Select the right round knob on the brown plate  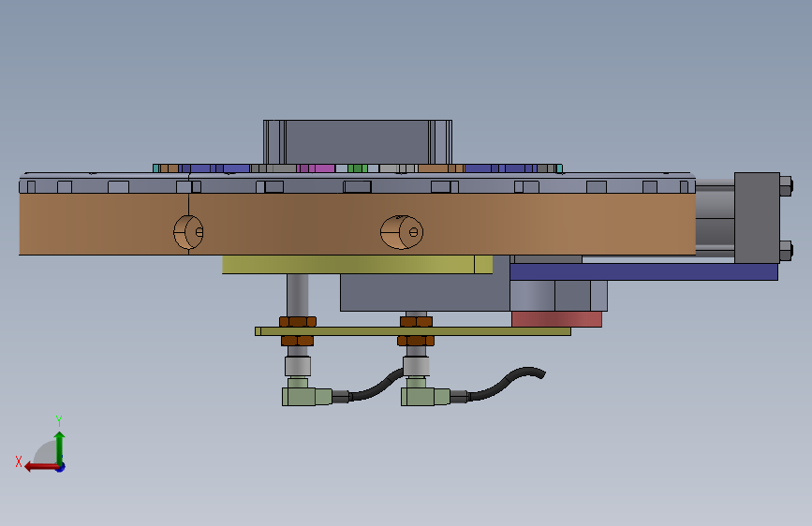(x=402, y=232)
